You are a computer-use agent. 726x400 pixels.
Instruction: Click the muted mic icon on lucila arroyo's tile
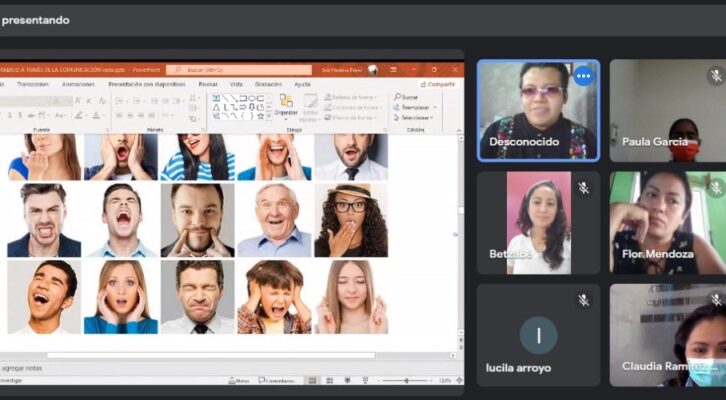tap(583, 300)
